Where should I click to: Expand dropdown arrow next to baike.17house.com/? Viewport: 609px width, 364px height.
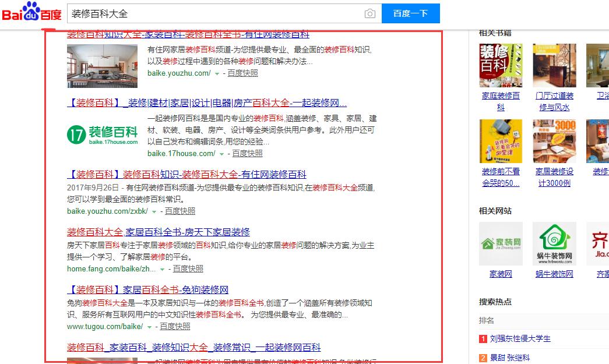coord(222,154)
